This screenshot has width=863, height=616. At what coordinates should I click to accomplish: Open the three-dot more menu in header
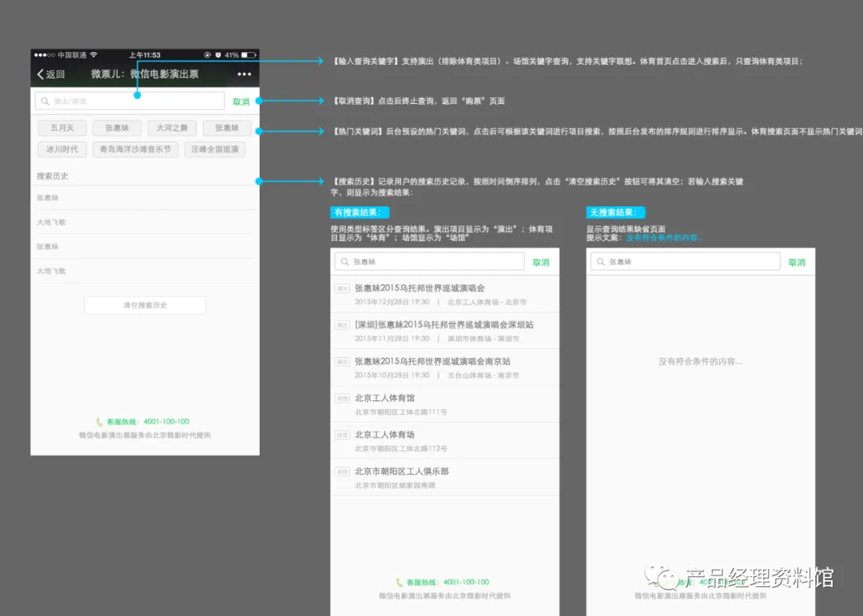click(x=245, y=74)
